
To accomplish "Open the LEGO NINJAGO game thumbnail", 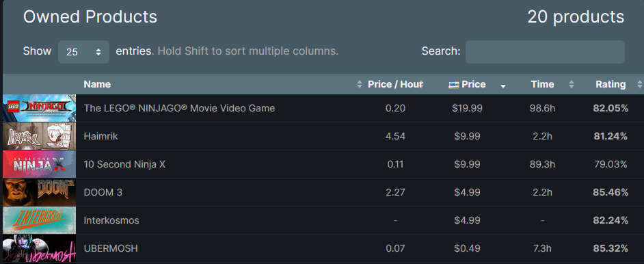I will 40,108.
